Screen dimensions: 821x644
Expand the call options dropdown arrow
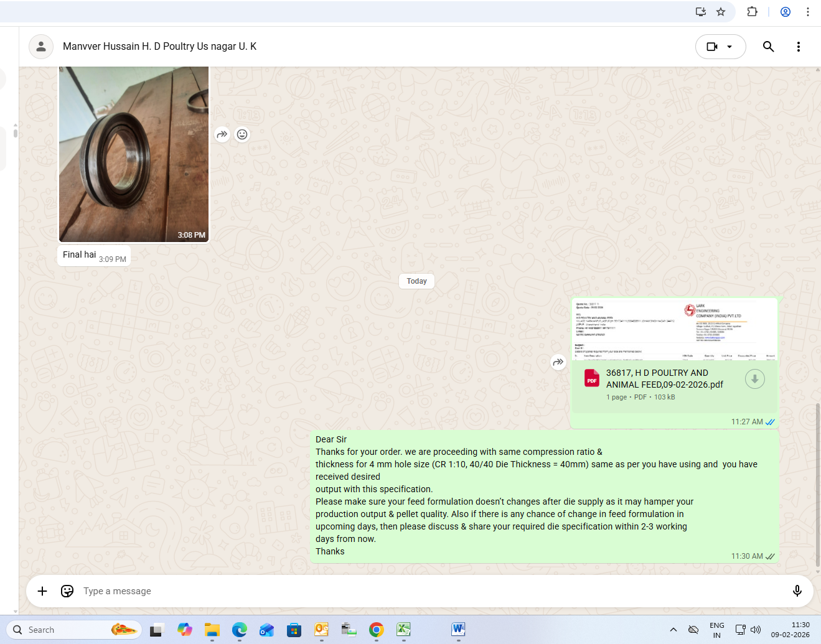[730, 47]
